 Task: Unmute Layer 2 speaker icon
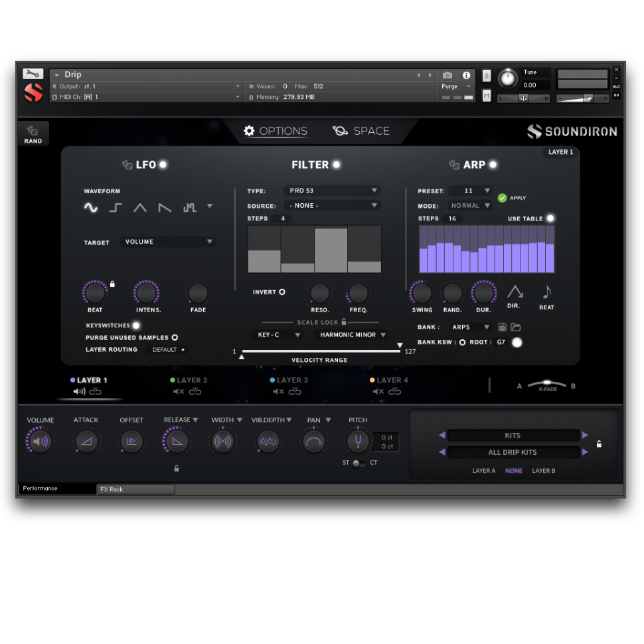click(x=179, y=392)
